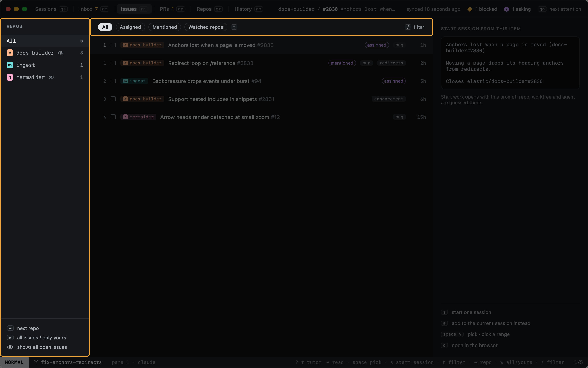Go to the Repos tab
This screenshot has height=368, width=588.
pos(209,9)
